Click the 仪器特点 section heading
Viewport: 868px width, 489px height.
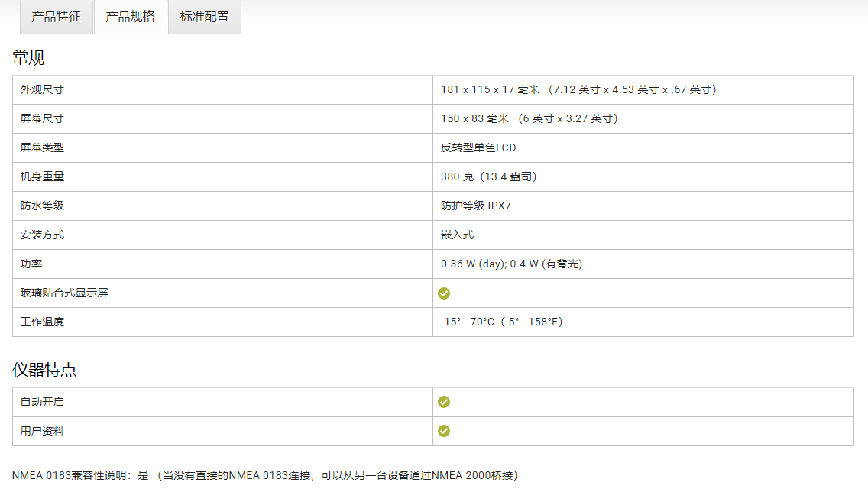(x=44, y=369)
